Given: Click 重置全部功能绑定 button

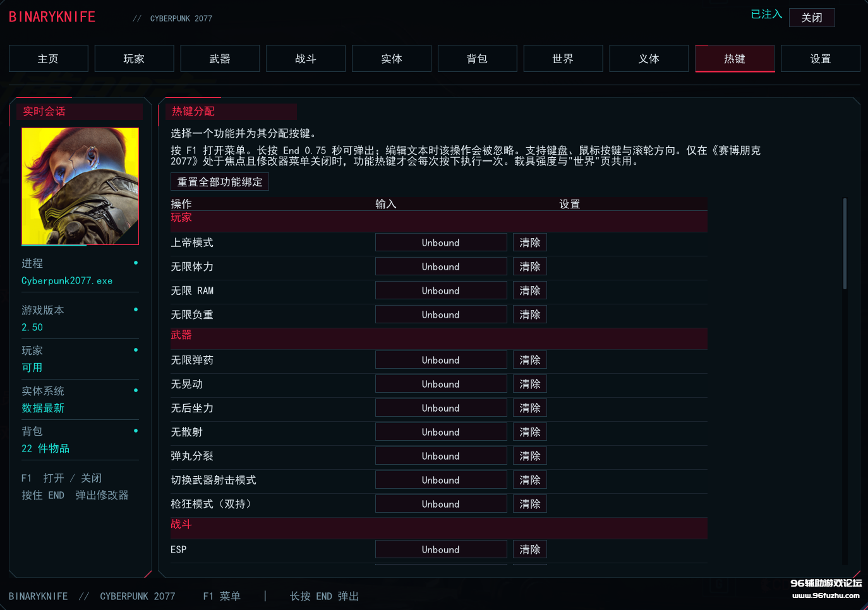Looking at the screenshot, I should click(220, 182).
